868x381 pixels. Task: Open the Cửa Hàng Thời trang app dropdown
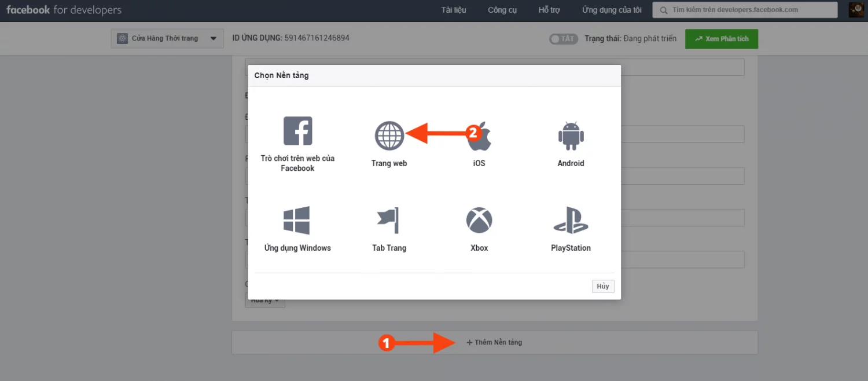click(167, 38)
